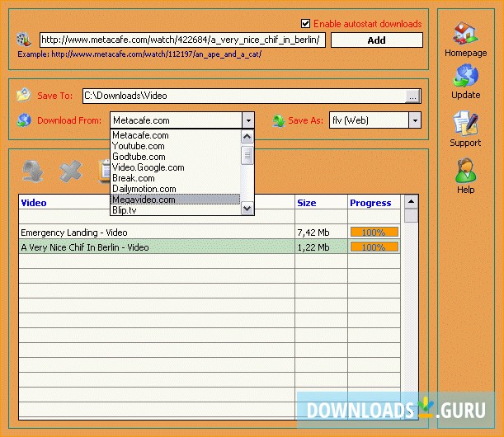
Task: Click the video table scroll up arrow
Action: click(411, 202)
